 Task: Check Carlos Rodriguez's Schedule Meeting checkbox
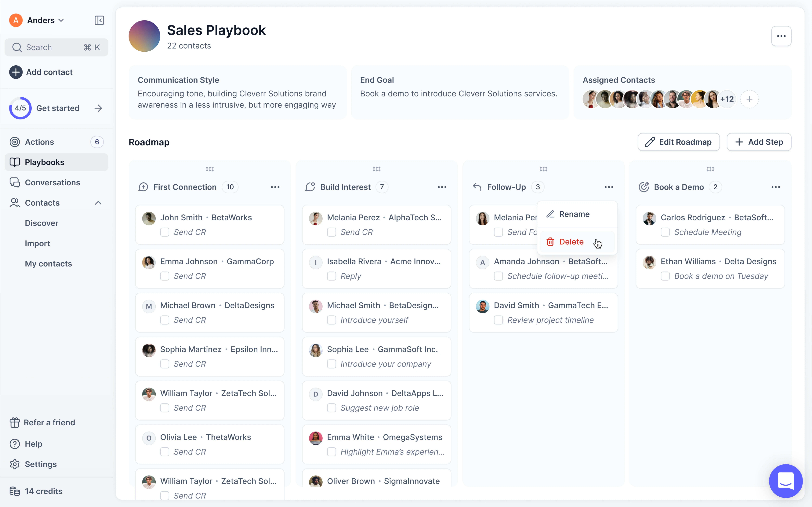(x=665, y=232)
